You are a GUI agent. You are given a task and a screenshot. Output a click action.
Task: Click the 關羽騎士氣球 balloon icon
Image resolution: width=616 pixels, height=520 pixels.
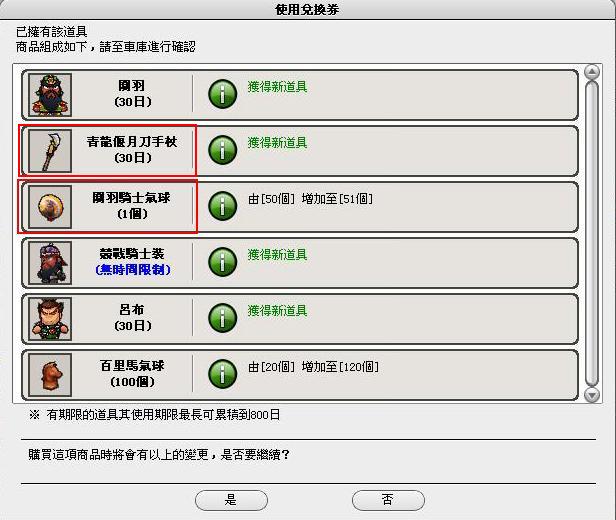(50, 207)
